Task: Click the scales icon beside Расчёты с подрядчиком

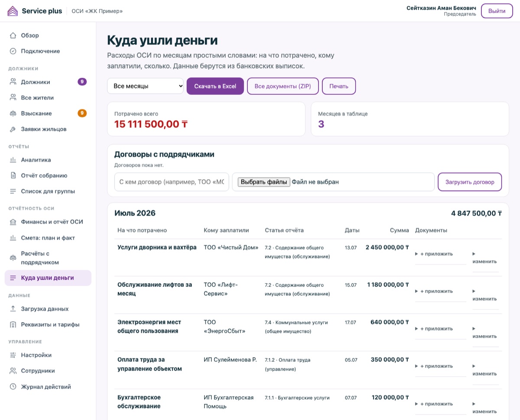Action: 13,258
